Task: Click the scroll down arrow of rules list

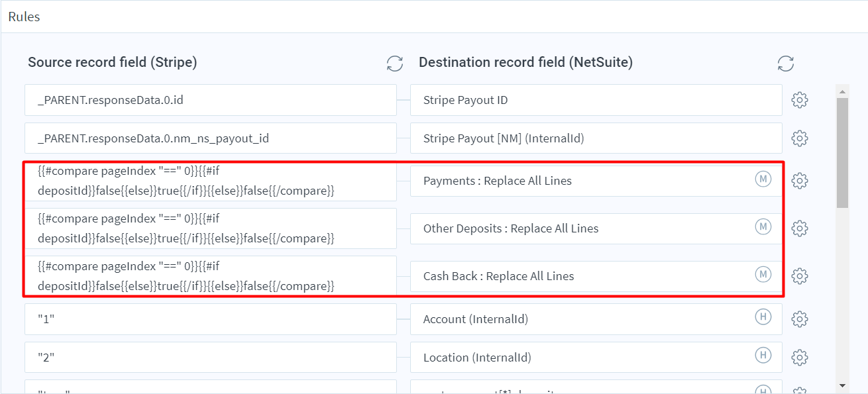Action: [x=842, y=385]
